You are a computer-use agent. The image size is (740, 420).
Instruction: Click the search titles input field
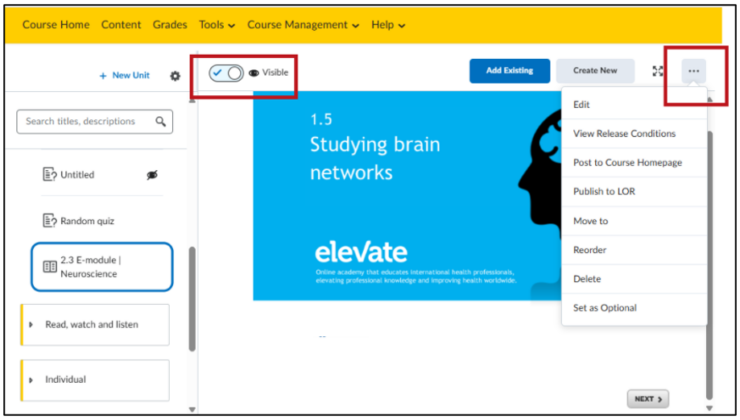pyautogui.click(x=85, y=122)
